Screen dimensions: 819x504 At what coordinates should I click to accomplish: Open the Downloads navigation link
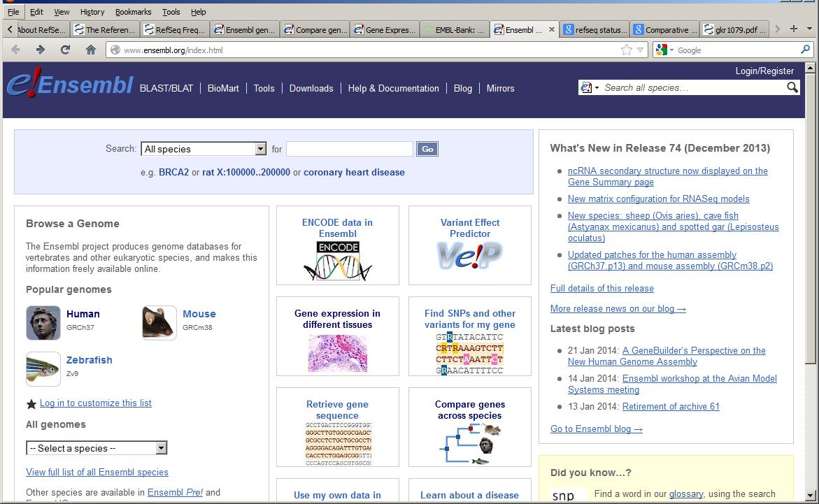[x=311, y=88]
